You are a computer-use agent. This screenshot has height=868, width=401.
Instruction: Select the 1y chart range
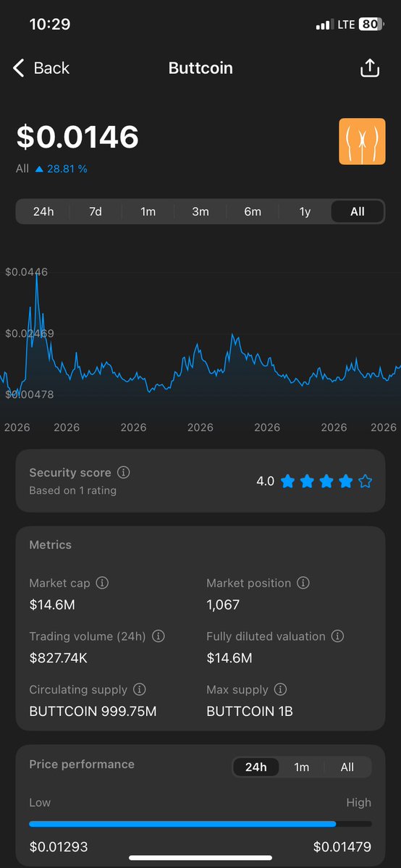[x=305, y=211]
